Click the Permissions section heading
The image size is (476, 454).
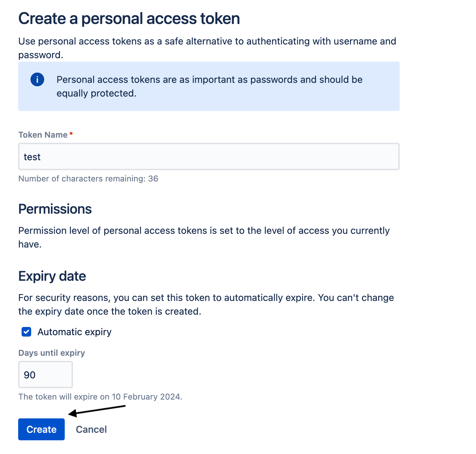coord(55,209)
